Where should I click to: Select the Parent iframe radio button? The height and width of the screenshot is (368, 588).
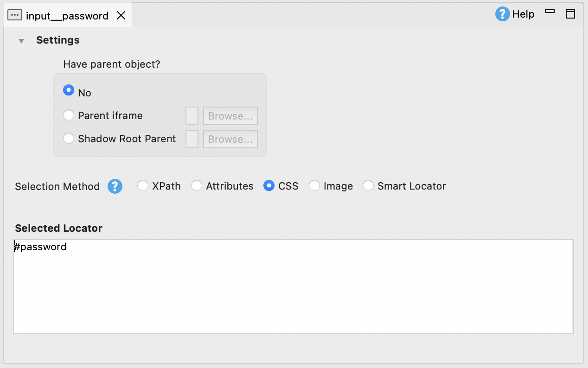69,115
